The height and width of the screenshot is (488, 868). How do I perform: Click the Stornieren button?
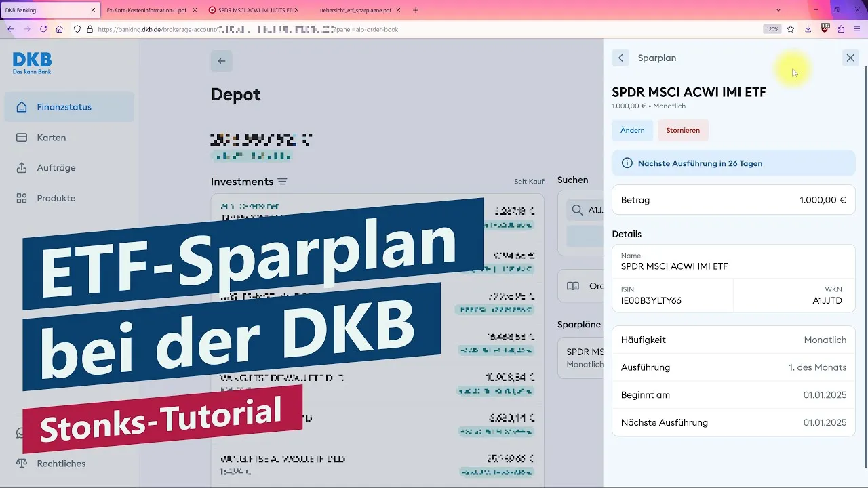click(x=683, y=130)
